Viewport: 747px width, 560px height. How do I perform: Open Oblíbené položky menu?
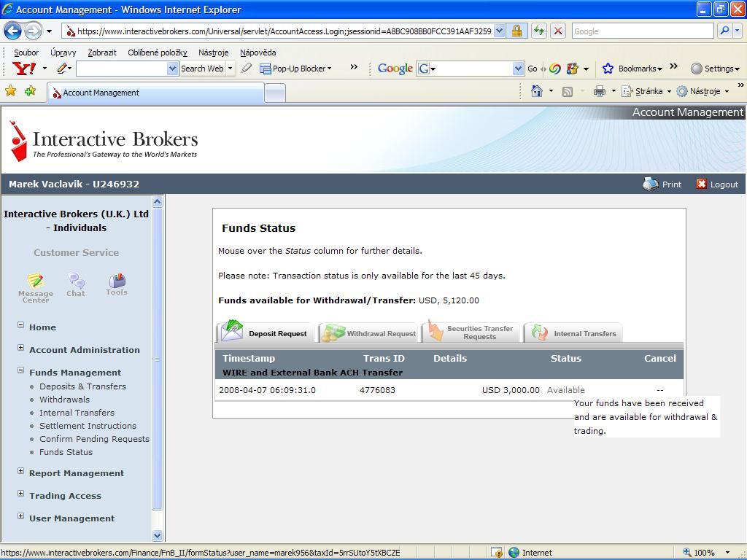[x=158, y=52]
